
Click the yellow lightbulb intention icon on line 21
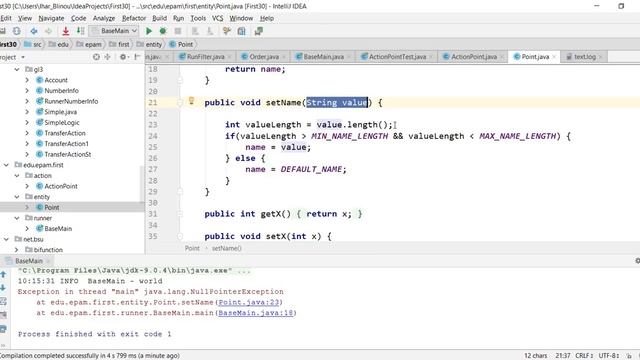click(191, 100)
